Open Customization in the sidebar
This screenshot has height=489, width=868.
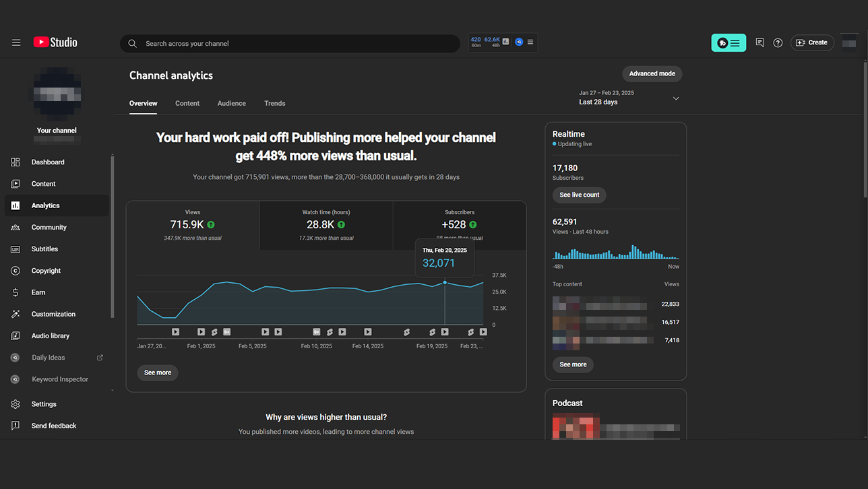(x=57, y=314)
